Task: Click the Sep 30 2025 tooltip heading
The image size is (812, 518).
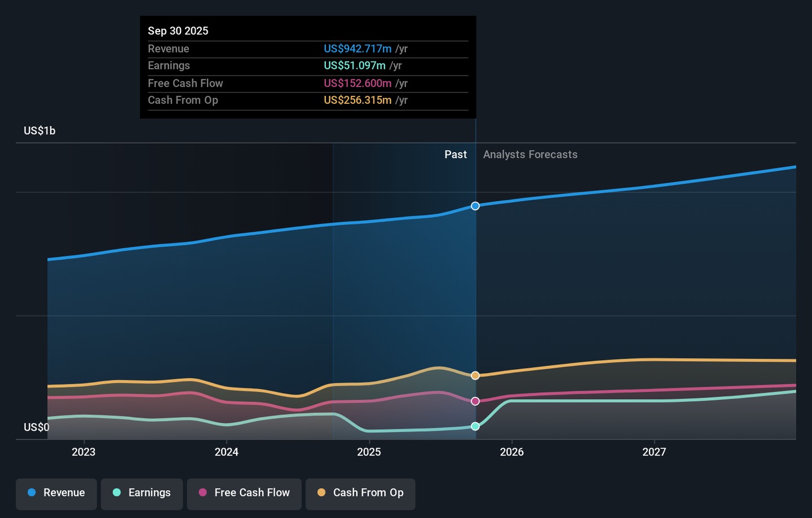Action: coord(178,31)
